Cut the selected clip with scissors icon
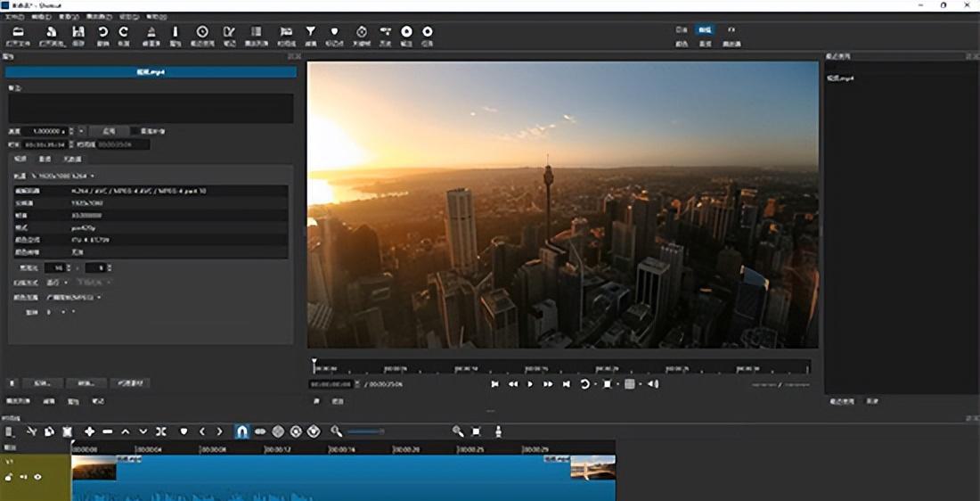 click(31, 431)
